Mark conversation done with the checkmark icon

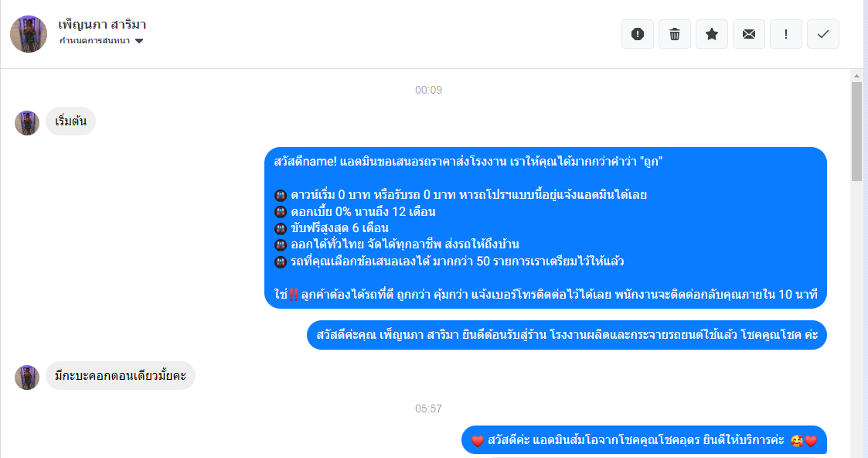[x=822, y=34]
